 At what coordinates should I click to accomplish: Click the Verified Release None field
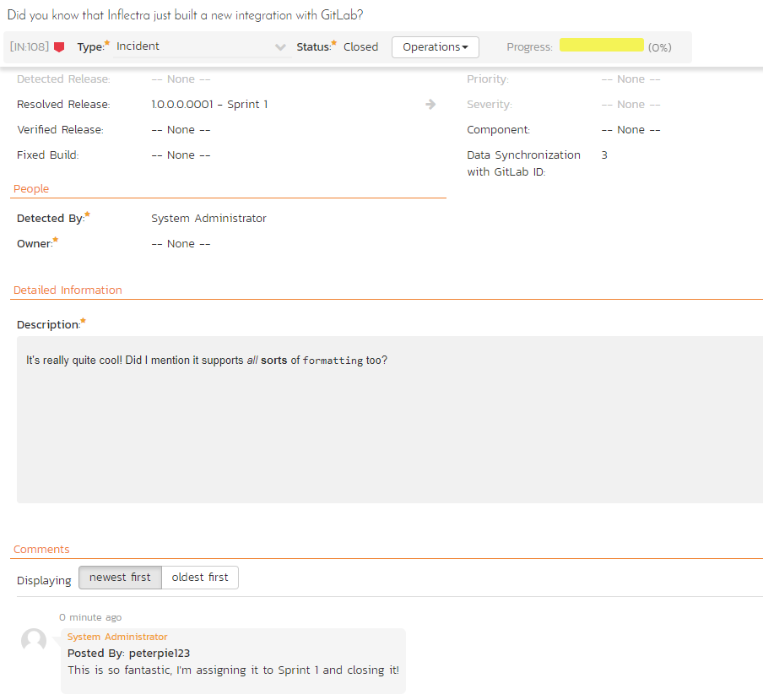(x=181, y=130)
